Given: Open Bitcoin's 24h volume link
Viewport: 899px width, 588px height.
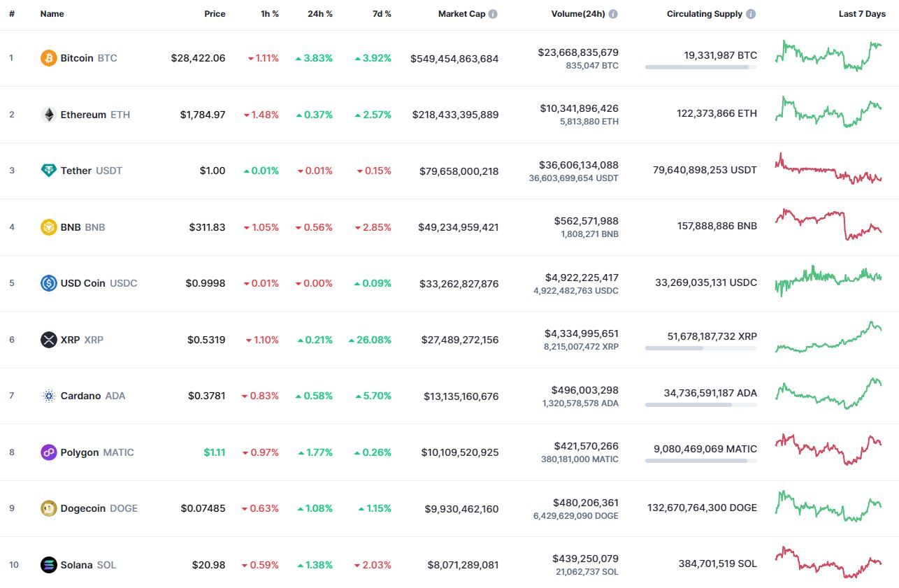Looking at the screenshot, I should [578, 52].
